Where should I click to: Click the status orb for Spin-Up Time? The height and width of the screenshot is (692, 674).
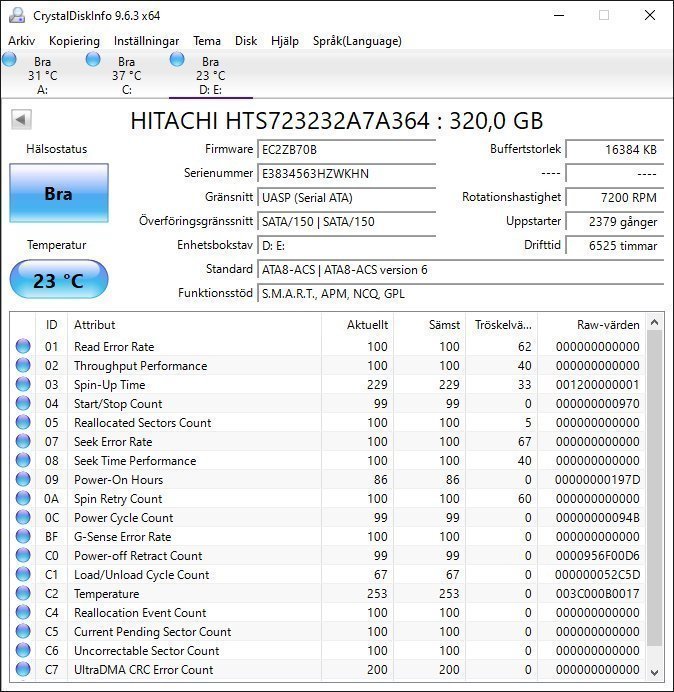pyautogui.click(x=23, y=384)
